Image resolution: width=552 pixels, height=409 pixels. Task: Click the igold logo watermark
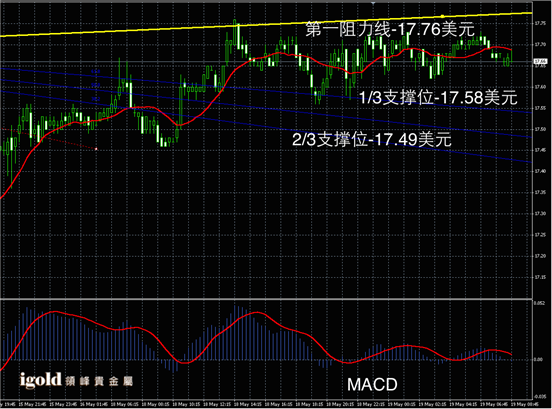(41, 380)
